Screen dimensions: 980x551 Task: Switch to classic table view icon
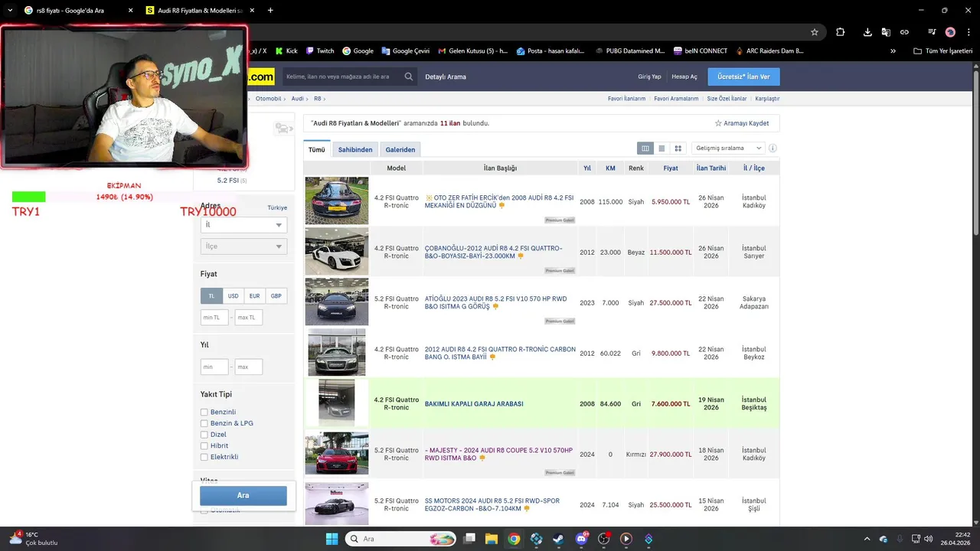[645, 148]
